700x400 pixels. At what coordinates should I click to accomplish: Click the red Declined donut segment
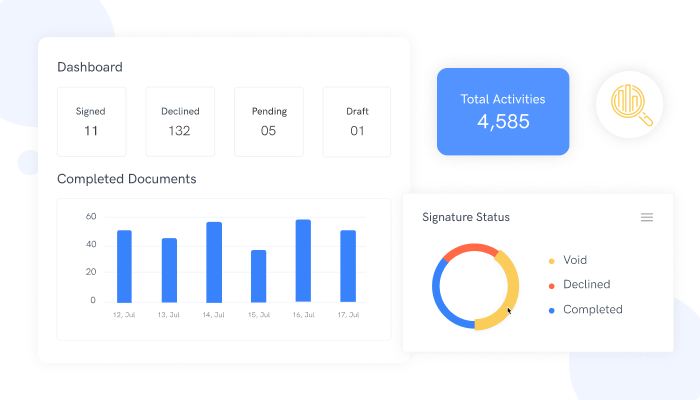(466, 250)
